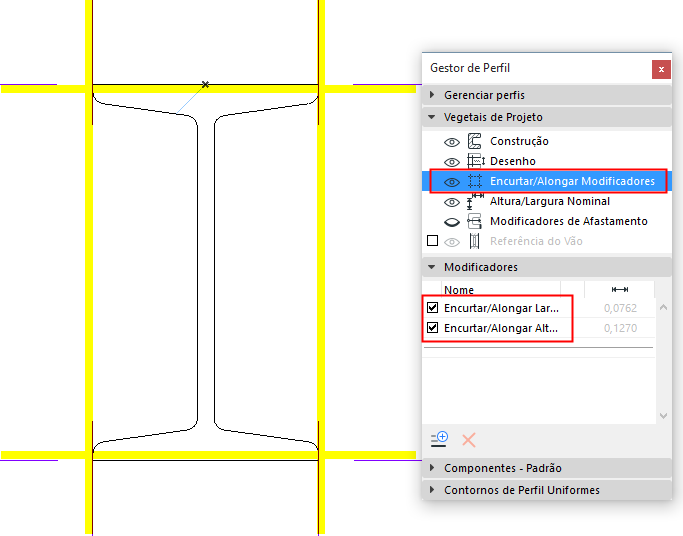Hide the Encurtar/Alongar Modificadores layer eye
The image size is (683, 536).
coord(452,182)
